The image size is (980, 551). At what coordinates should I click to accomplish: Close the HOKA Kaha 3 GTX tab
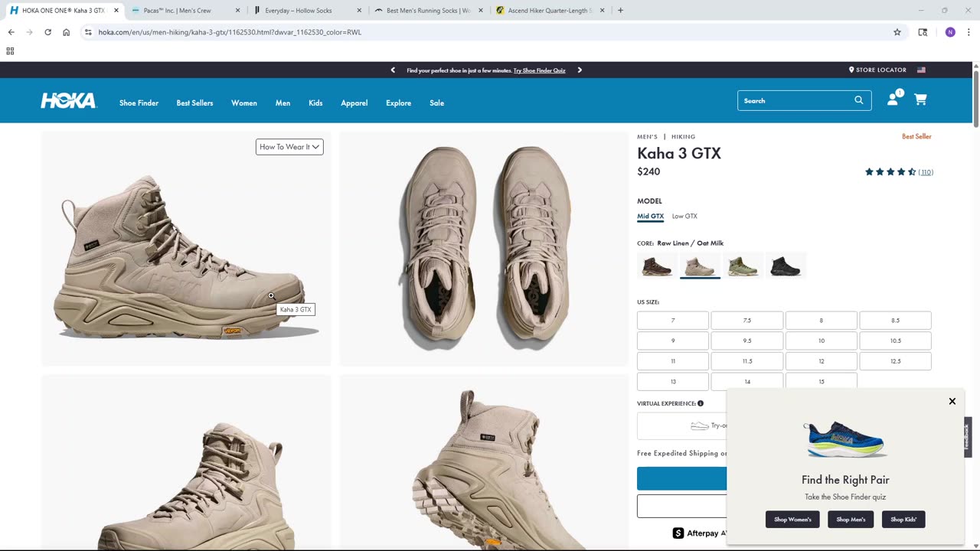click(116, 11)
